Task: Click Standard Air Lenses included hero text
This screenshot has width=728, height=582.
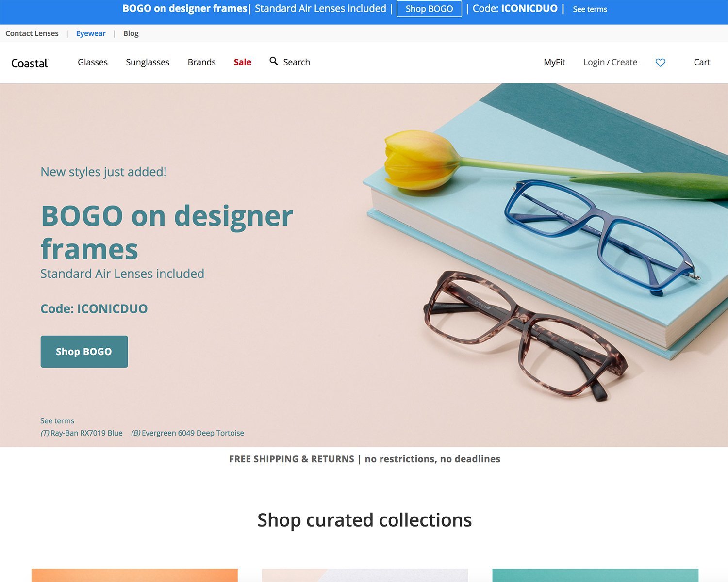Action: (122, 274)
